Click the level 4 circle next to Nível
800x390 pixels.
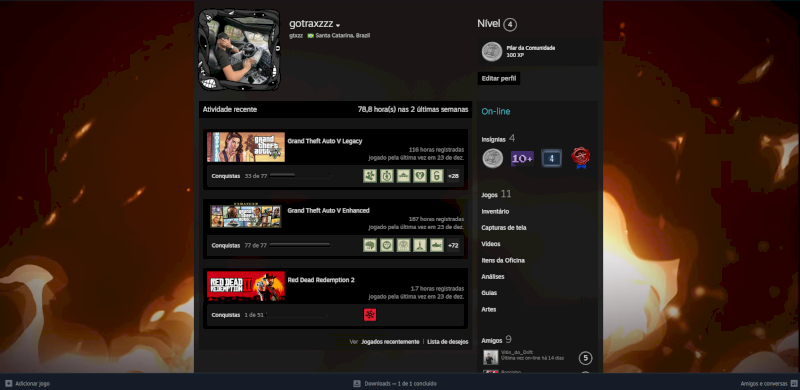point(510,25)
